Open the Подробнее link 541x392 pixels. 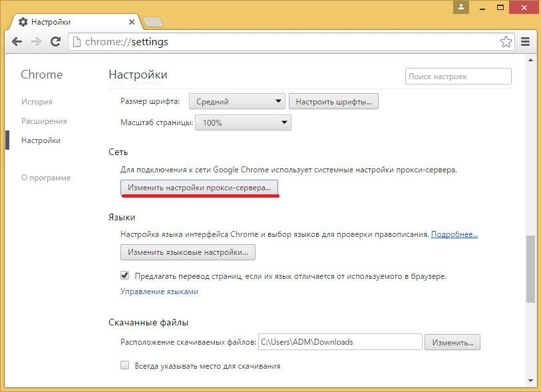pyautogui.click(x=454, y=234)
